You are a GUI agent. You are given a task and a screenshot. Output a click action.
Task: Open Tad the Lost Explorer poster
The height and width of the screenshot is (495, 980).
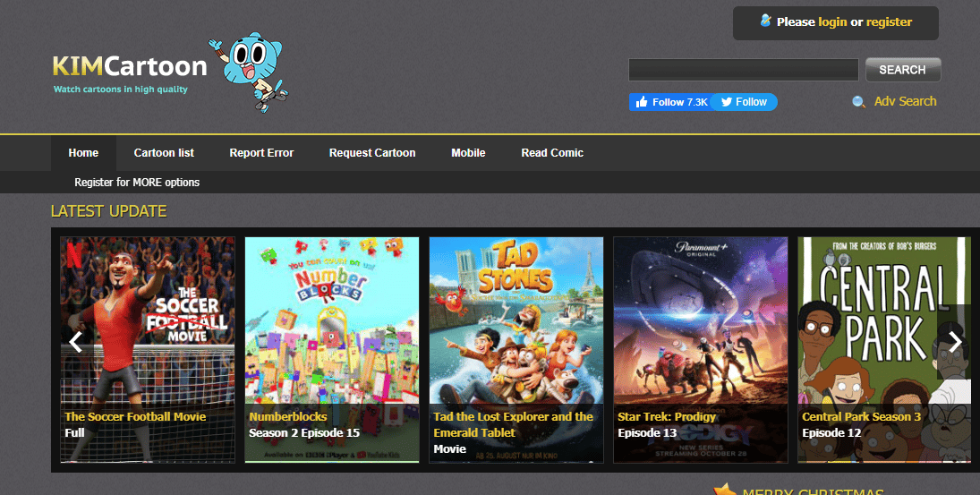pyautogui.click(x=516, y=349)
